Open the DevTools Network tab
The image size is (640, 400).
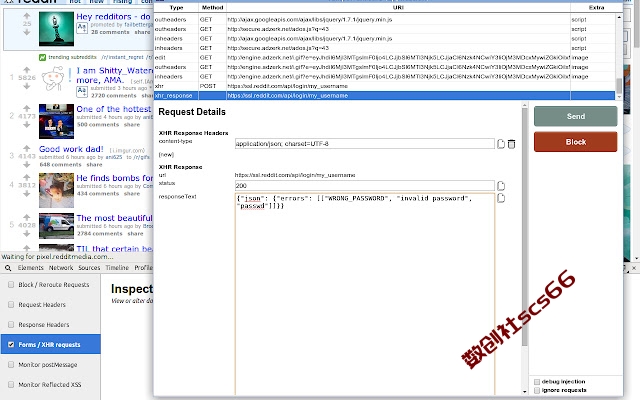(x=61, y=268)
